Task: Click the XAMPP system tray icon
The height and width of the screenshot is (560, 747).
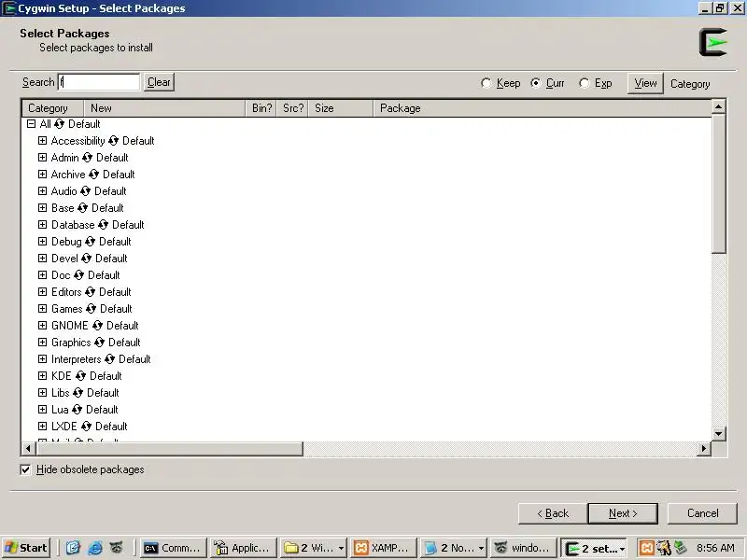Action: (646, 548)
